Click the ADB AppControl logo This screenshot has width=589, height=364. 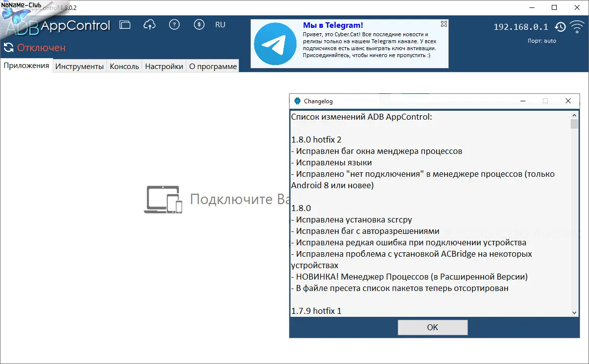tap(58, 26)
